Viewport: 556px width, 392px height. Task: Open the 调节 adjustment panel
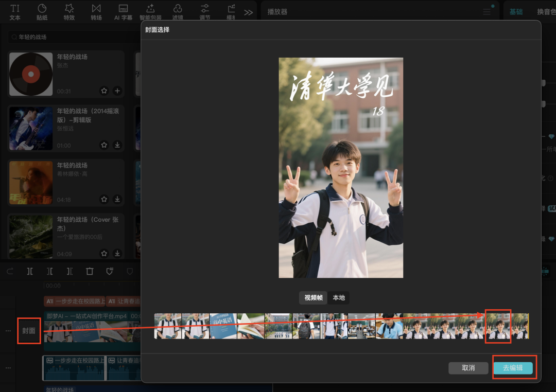(x=204, y=11)
